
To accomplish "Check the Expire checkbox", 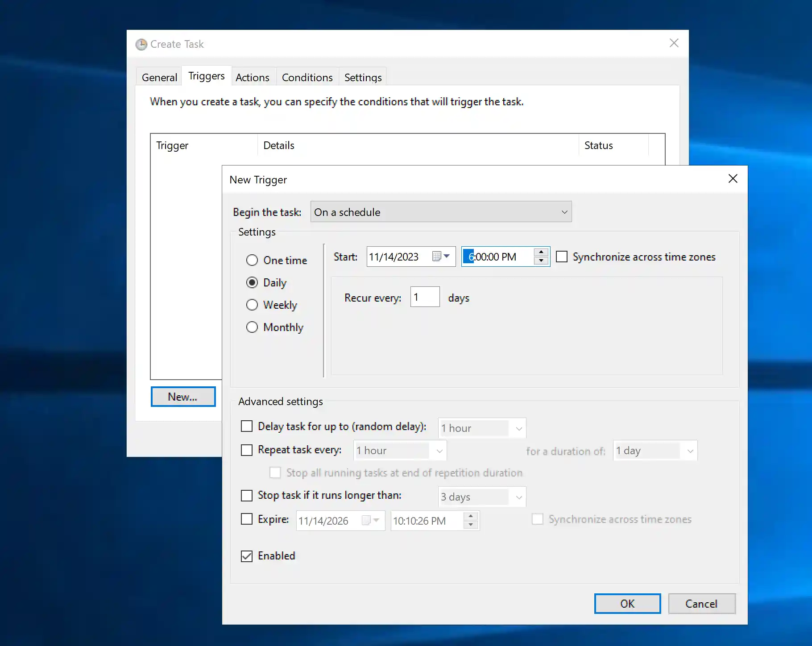I will (247, 519).
